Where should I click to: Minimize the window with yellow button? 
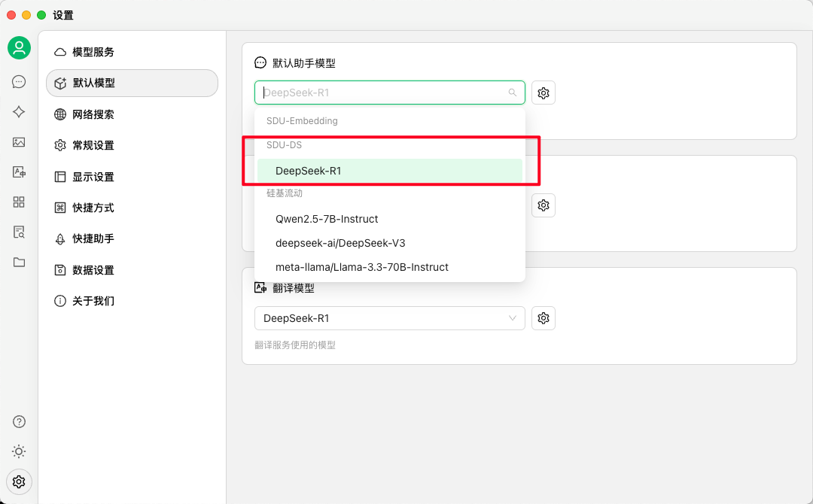[26, 15]
